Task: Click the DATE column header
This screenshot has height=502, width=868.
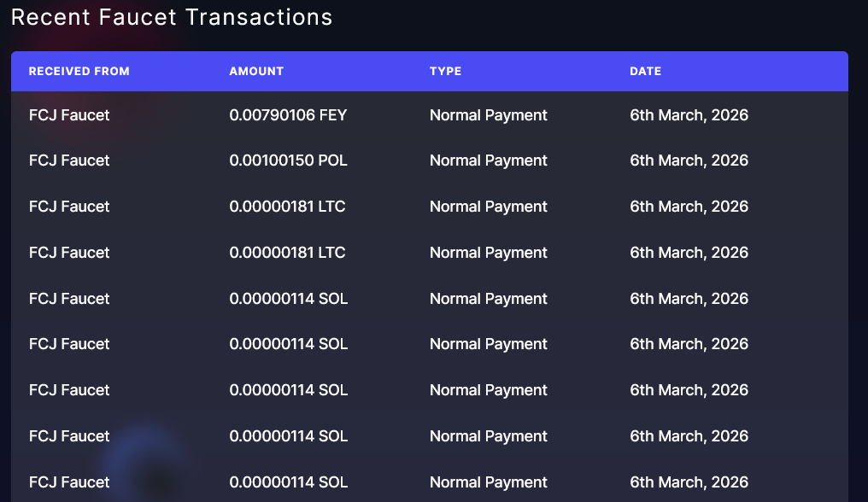Action: pos(646,72)
